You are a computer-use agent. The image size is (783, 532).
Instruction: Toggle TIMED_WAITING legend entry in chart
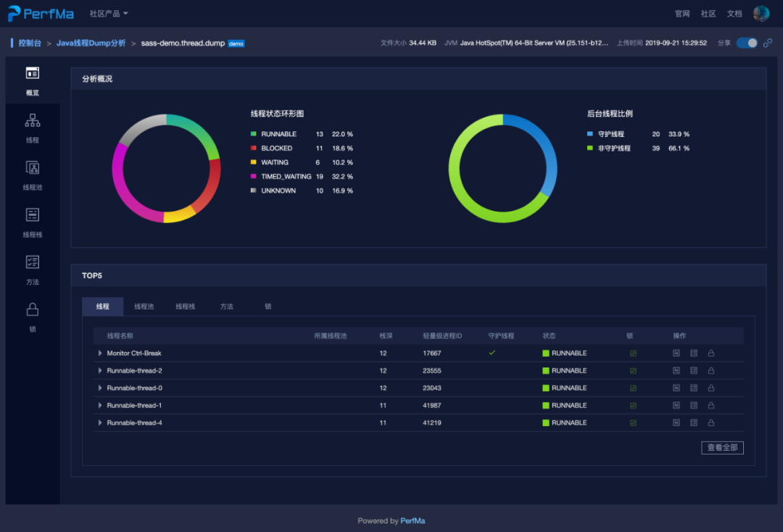click(301, 177)
